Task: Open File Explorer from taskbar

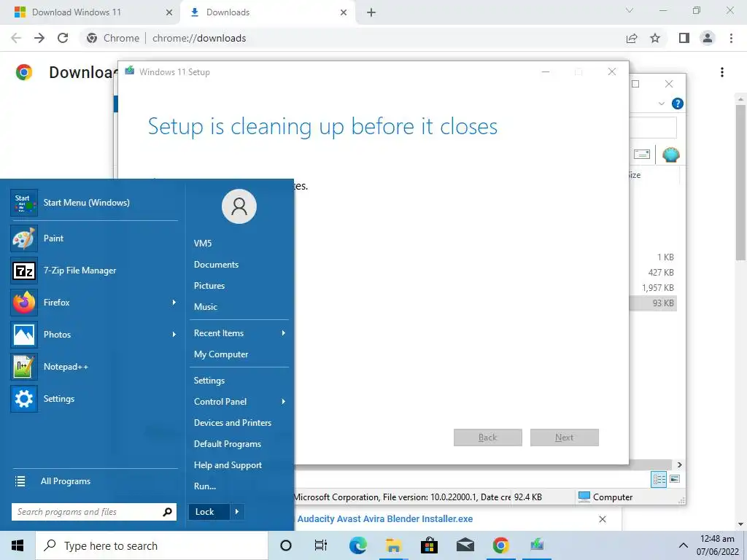Action: point(393,545)
